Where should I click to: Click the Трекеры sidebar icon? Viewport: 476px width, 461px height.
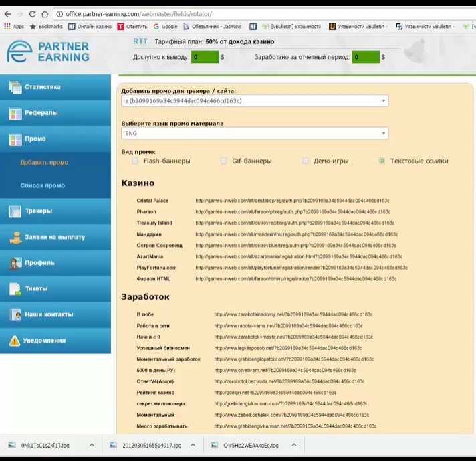pos(15,211)
